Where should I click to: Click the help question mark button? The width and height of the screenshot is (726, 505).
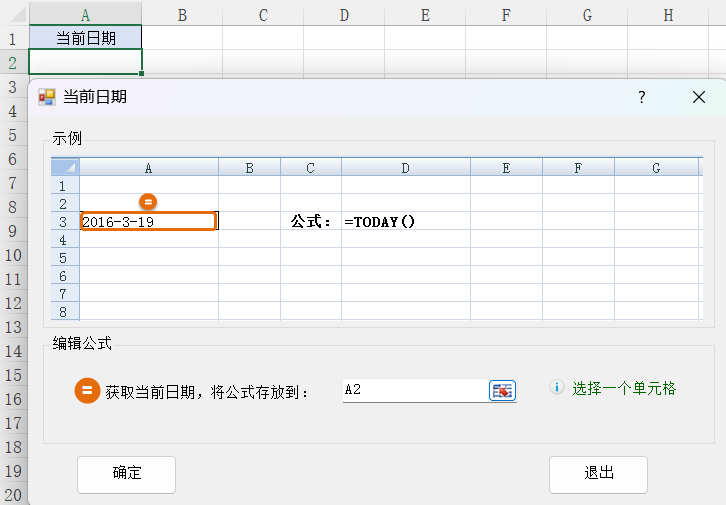click(641, 97)
